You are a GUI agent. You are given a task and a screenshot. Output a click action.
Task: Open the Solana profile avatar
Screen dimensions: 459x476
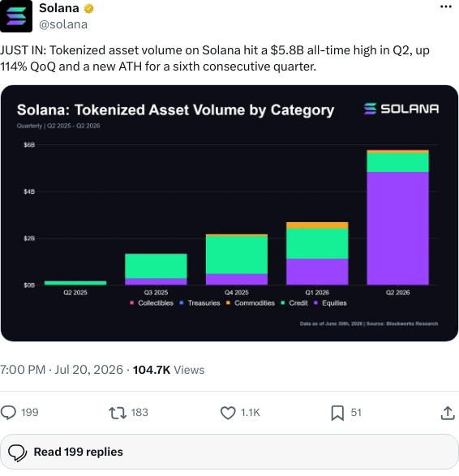coord(16,16)
